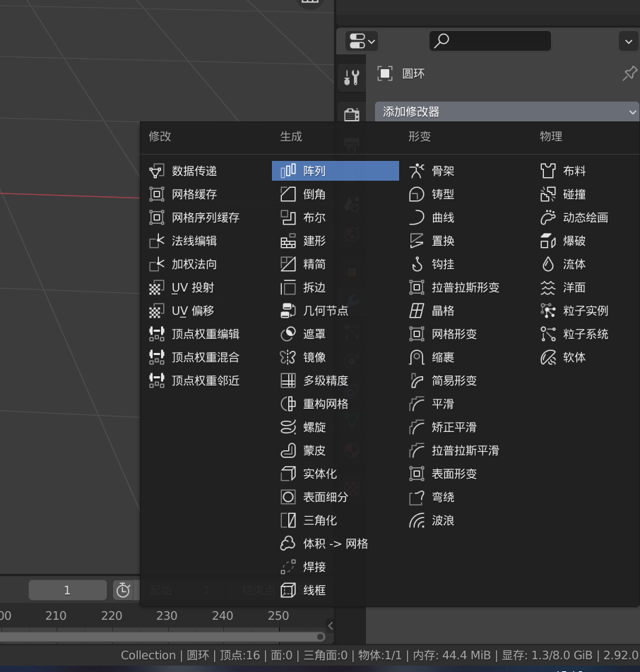Click the Weld (焊接) modifier icon
640x672 pixels.
tap(288, 567)
